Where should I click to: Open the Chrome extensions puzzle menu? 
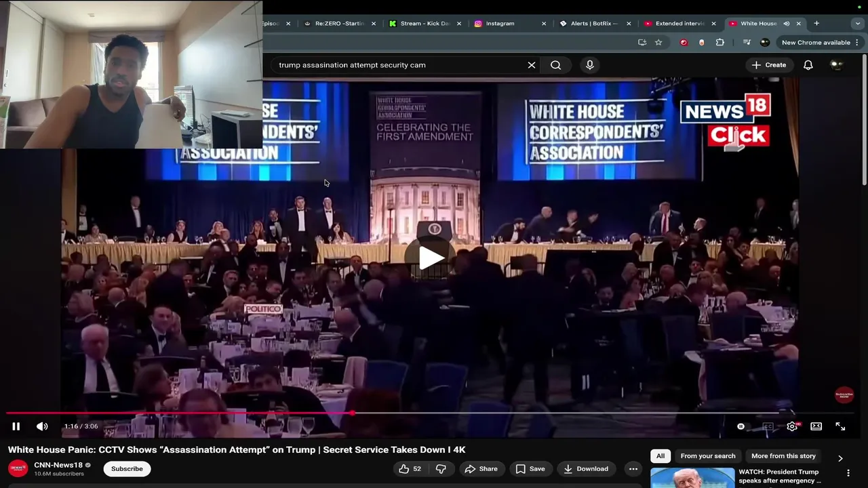pos(720,42)
